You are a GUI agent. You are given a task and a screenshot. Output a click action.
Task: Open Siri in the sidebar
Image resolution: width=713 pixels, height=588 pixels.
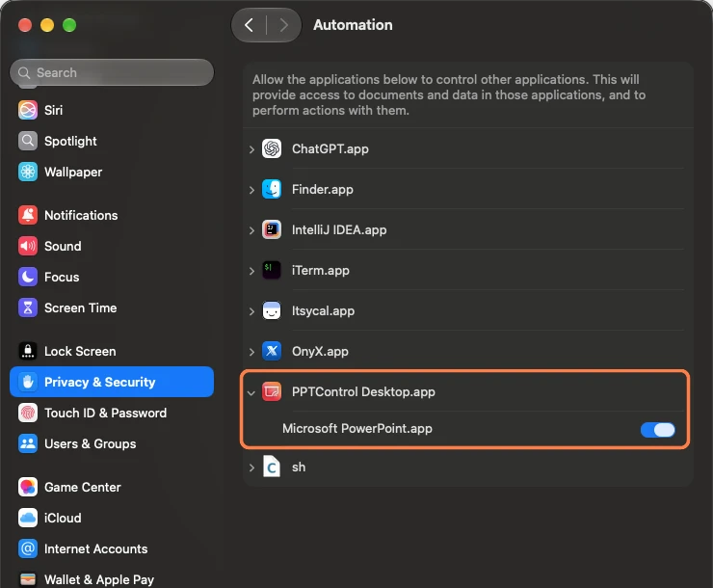coord(112,110)
